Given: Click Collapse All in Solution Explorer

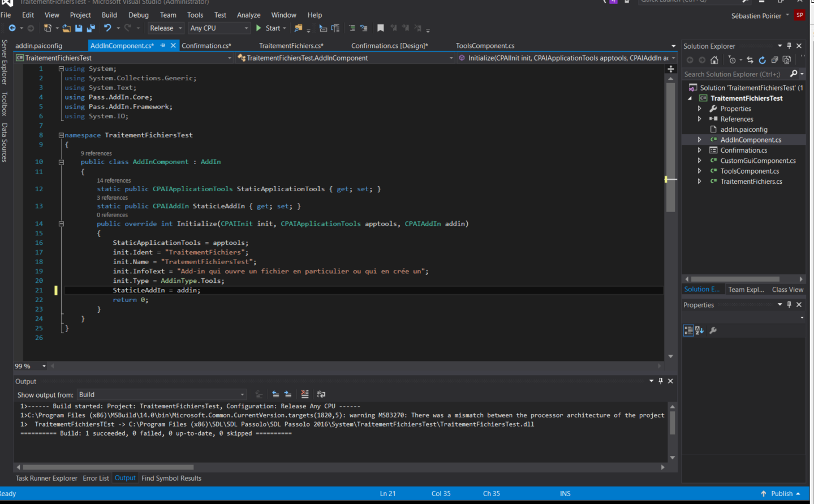Looking at the screenshot, I should point(774,60).
